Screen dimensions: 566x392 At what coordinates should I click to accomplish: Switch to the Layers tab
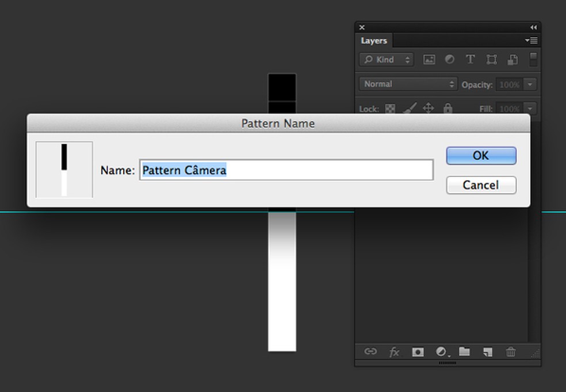pos(374,41)
